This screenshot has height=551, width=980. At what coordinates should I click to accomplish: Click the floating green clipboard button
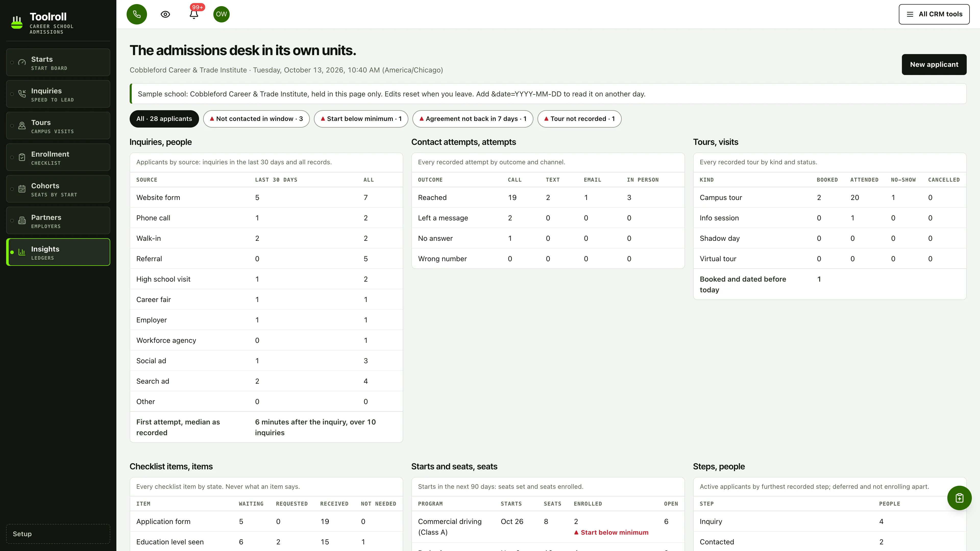tap(959, 498)
